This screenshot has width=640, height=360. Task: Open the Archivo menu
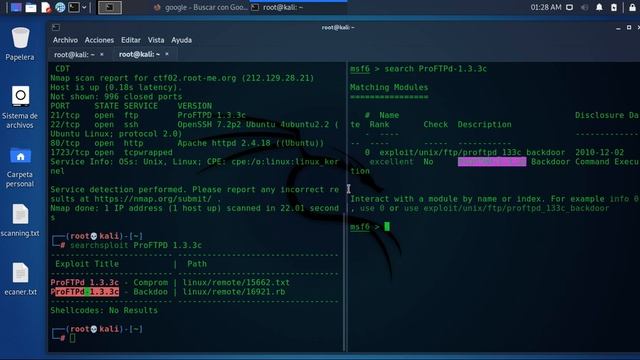[65, 40]
